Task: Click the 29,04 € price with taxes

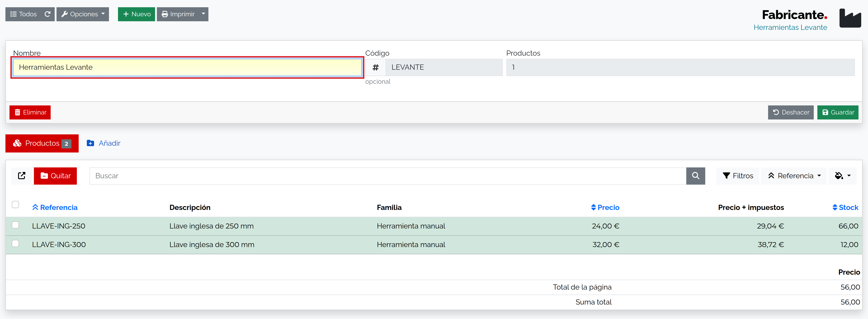Action: click(770, 226)
